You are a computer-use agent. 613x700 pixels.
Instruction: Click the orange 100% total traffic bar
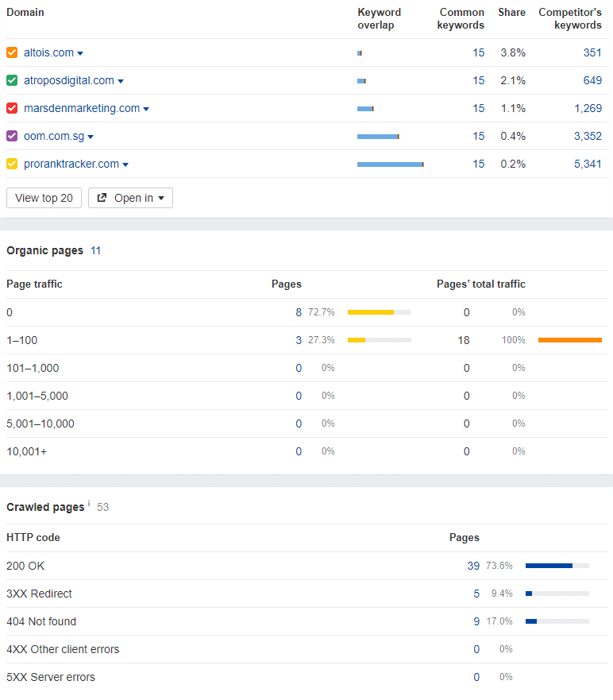pos(570,340)
